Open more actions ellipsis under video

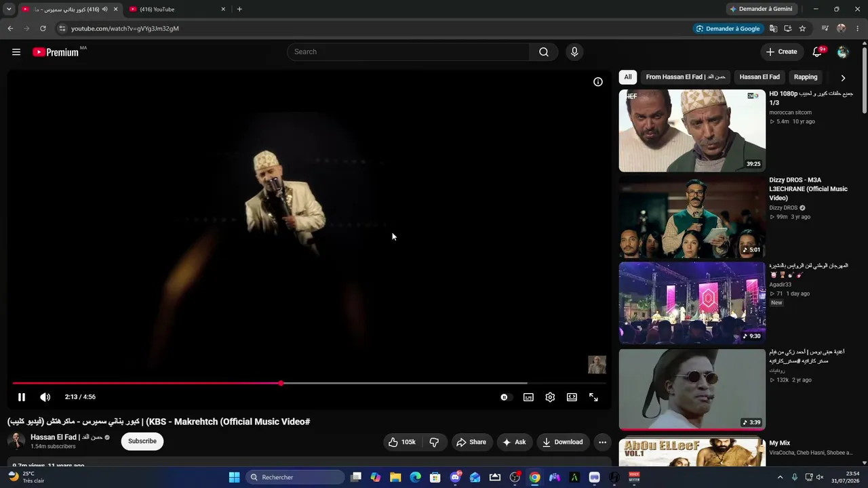point(602,442)
